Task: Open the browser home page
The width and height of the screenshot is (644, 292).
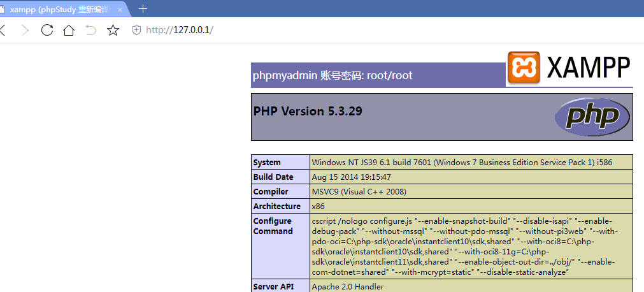Action: pyautogui.click(x=69, y=30)
